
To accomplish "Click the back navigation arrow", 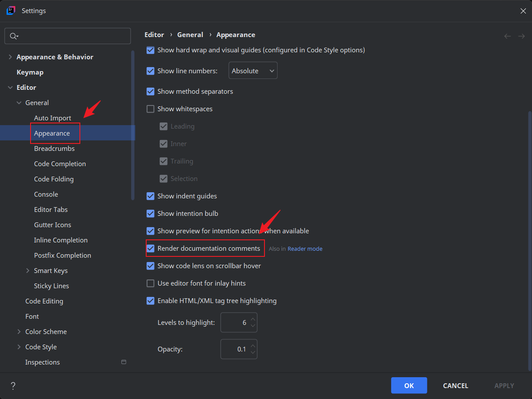I will pyautogui.click(x=508, y=36).
